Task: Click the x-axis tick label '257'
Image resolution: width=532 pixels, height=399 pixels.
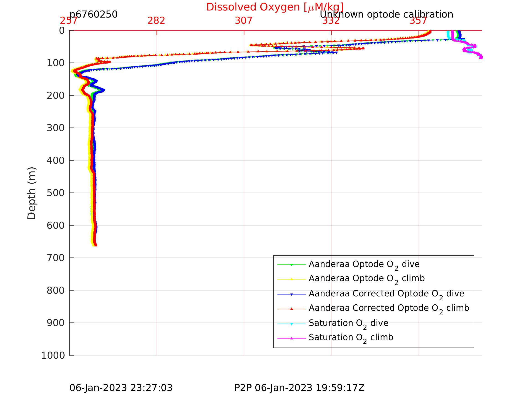Action: (69, 21)
